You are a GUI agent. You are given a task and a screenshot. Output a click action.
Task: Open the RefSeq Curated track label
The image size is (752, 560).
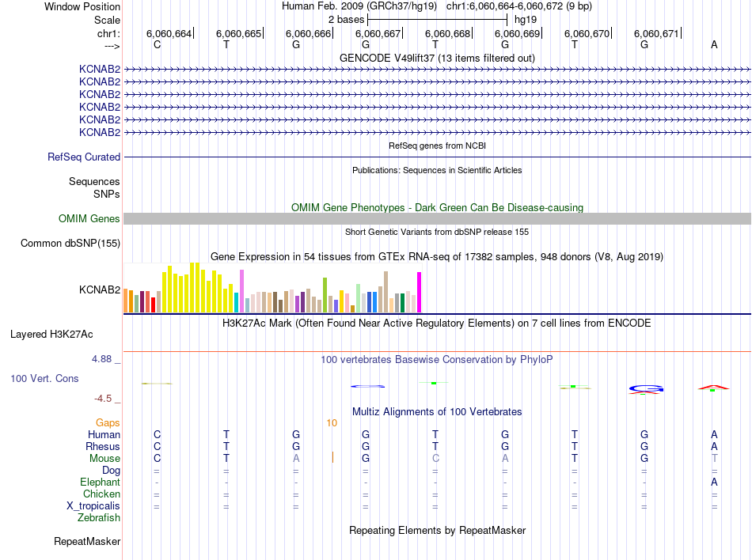point(84,157)
